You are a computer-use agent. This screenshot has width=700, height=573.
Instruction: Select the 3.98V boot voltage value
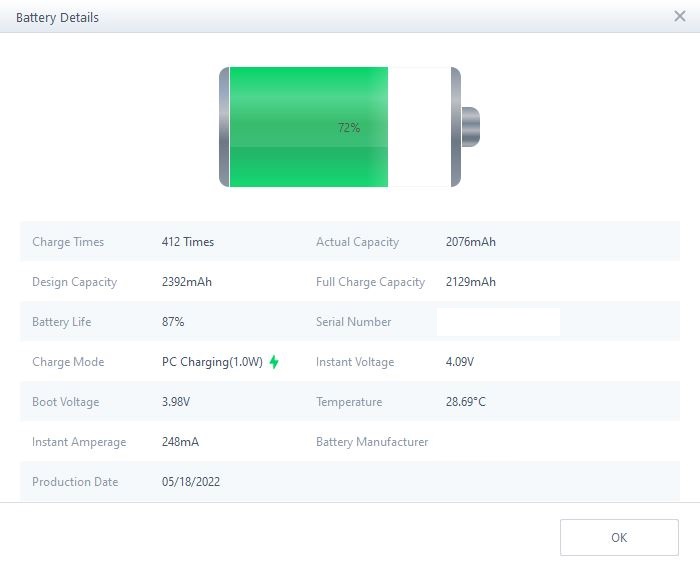(x=176, y=402)
